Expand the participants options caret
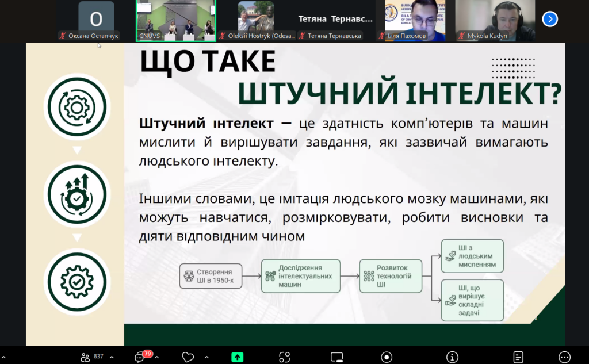The image size is (589, 364). tap(112, 357)
